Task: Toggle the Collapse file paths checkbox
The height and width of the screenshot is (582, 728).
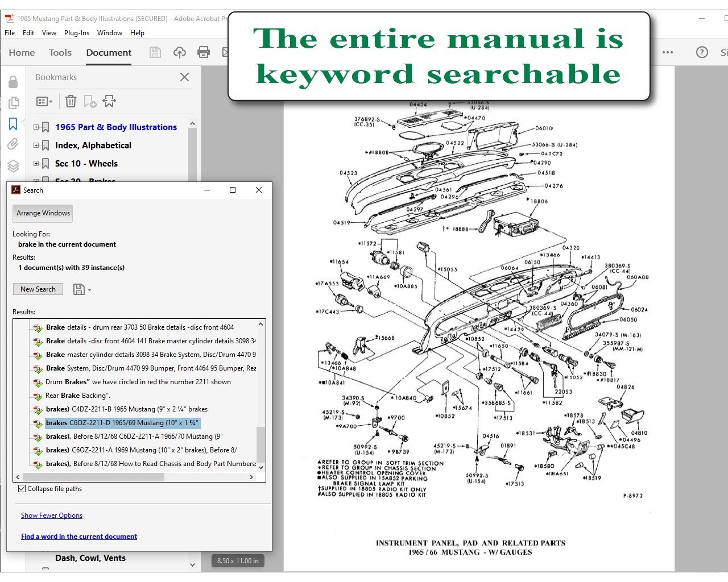Action: [x=22, y=488]
